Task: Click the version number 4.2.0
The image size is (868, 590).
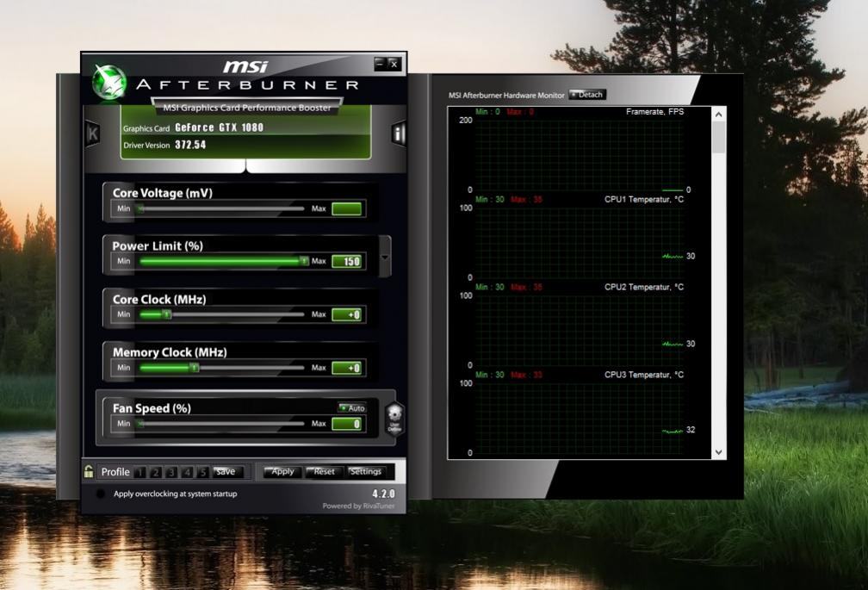Action: coord(384,494)
